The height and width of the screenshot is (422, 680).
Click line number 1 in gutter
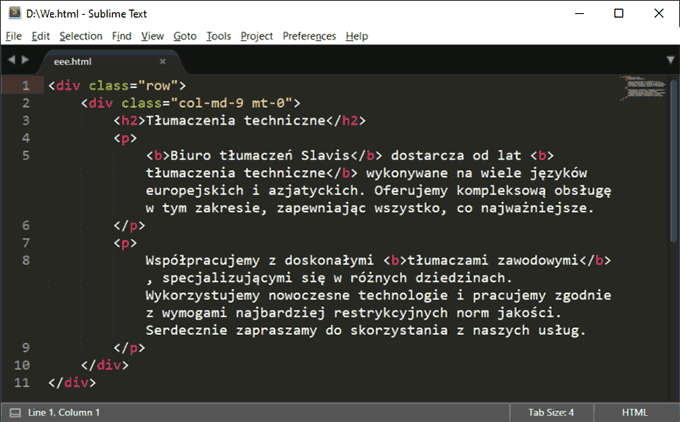click(x=26, y=85)
